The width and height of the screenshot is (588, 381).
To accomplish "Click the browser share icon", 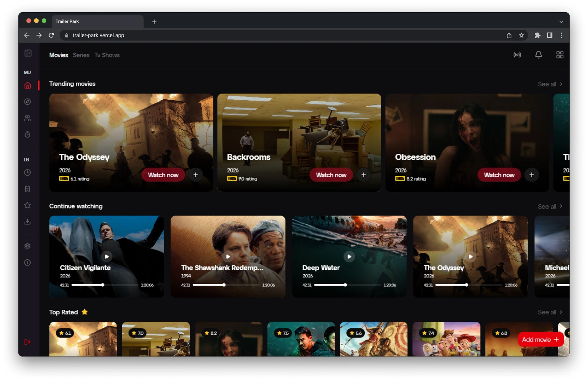I will coord(509,35).
